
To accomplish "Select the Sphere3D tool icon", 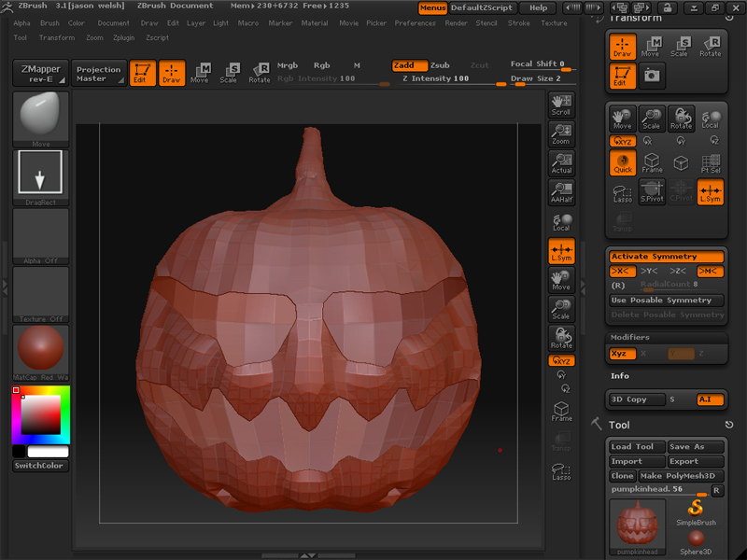I will [x=696, y=542].
